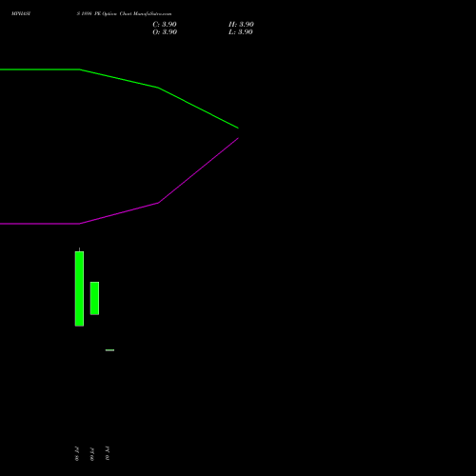The height and width of the screenshot is (476, 476).
Task: Select the date label under the medium candle
Action: point(92,454)
